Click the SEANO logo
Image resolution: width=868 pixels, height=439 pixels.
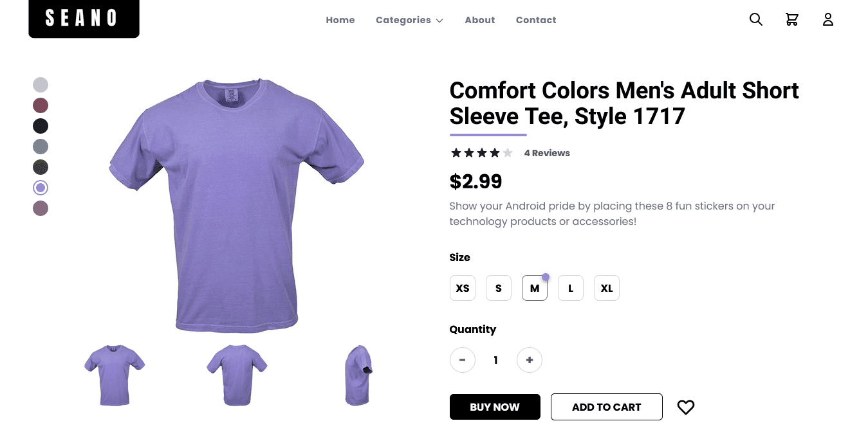[84, 19]
